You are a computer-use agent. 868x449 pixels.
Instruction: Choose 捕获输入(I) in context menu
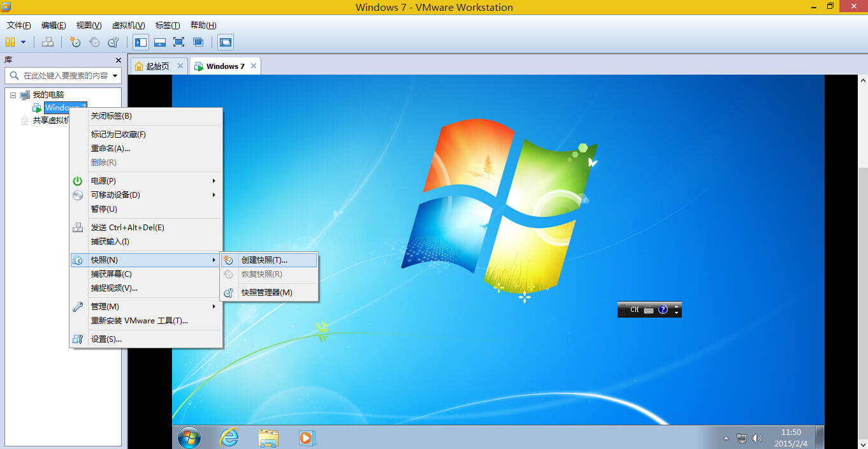(x=146, y=242)
